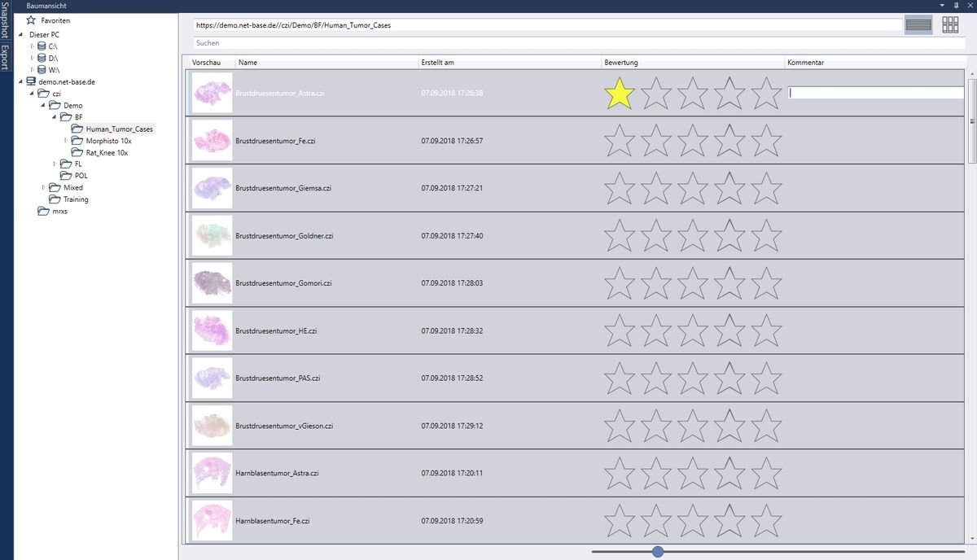Click the FL folder icon
This screenshot has width=977, height=560.
click(x=67, y=164)
